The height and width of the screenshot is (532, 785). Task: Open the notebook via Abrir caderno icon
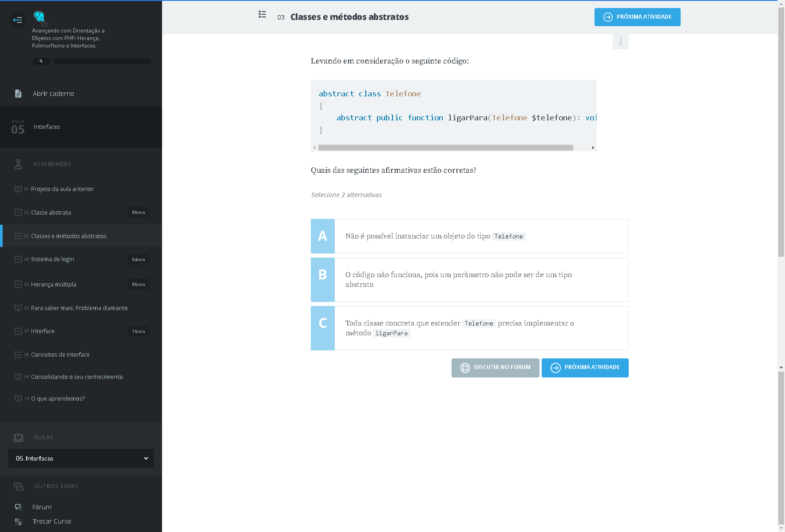18,94
